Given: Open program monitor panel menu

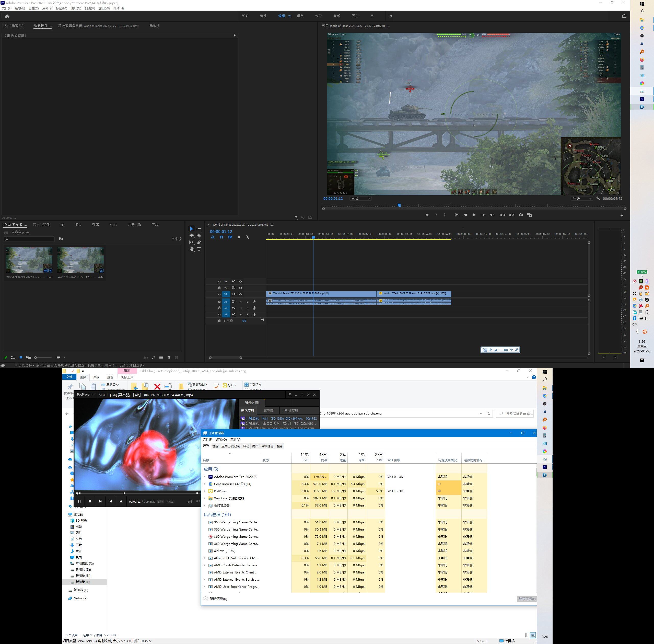Looking at the screenshot, I should [x=388, y=26].
